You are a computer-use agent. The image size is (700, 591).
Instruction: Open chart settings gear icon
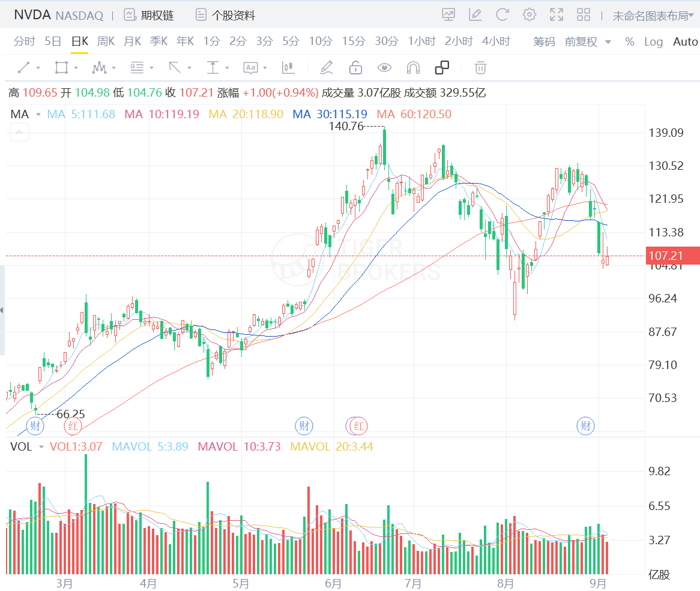click(529, 15)
